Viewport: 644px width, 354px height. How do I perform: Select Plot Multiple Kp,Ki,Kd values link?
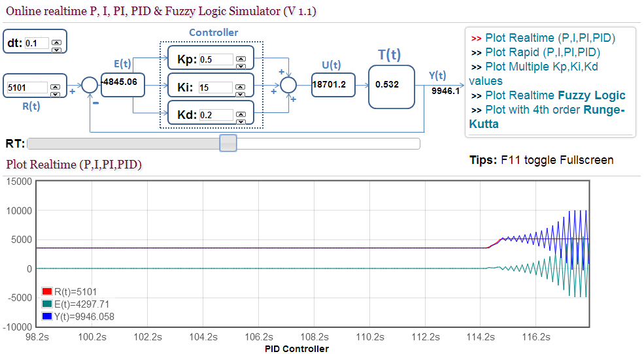pos(541,67)
